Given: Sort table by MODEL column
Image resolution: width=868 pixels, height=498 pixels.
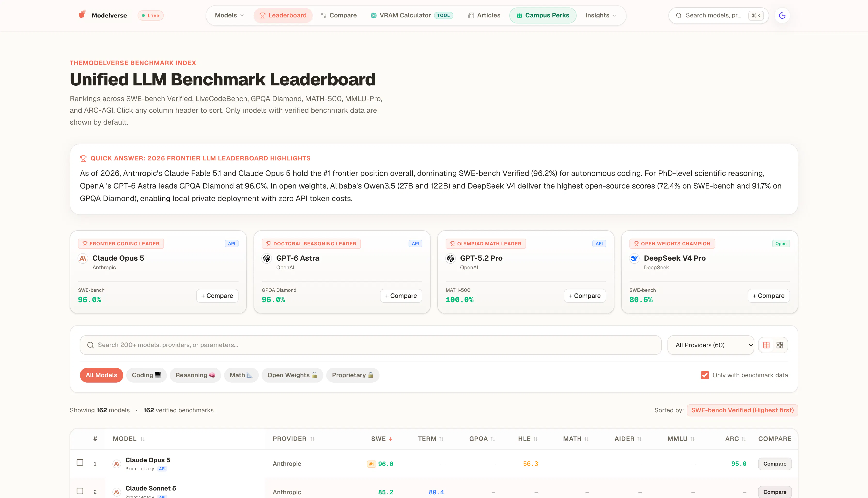Looking at the screenshot, I should (129, 439).
